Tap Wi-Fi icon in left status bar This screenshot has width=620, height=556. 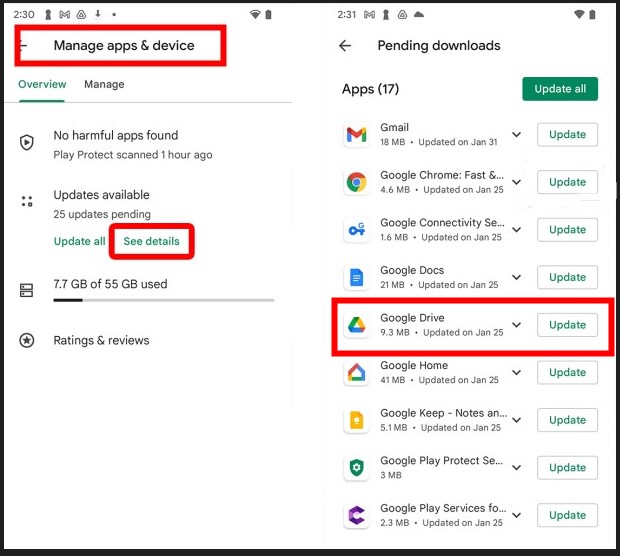coord(255,15)
